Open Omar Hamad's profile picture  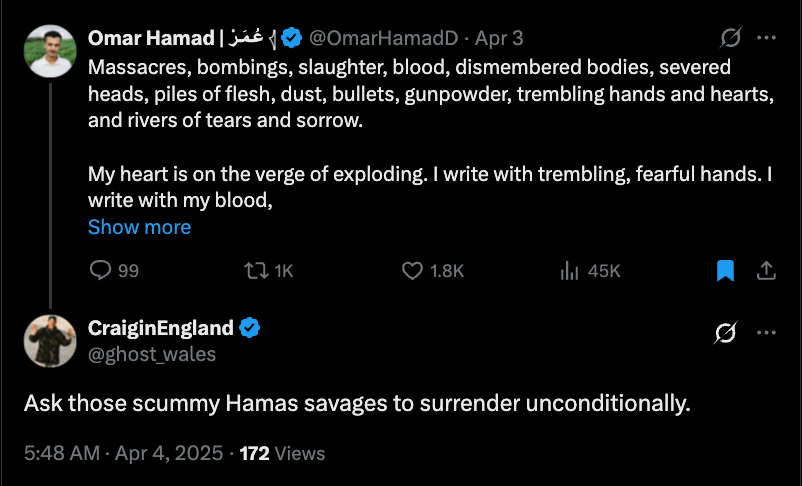point(49,50)
